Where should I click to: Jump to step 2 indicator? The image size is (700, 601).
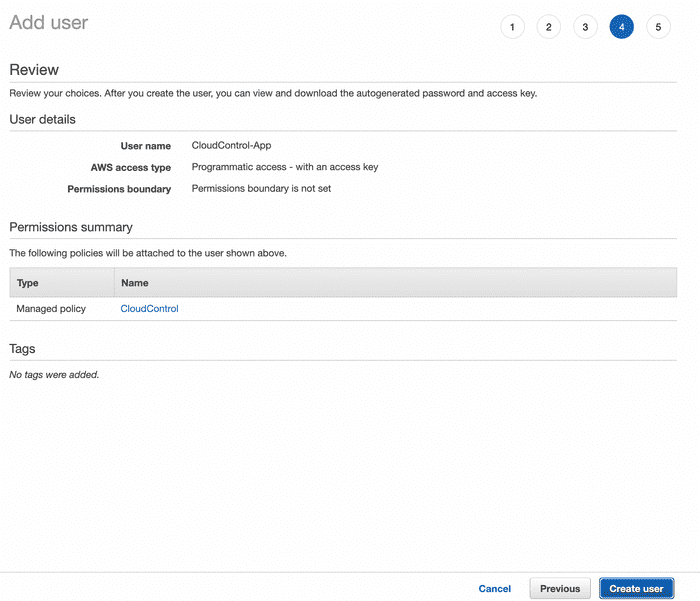tap(549, 27)
